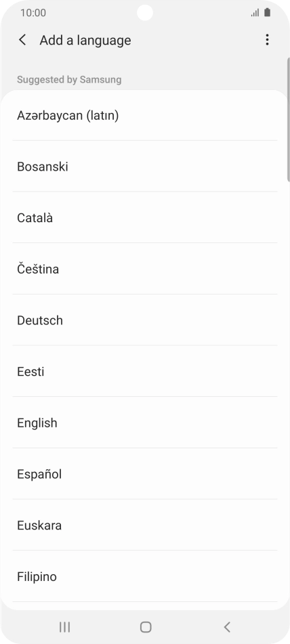Tap the home navigation button

click(146, 627)
